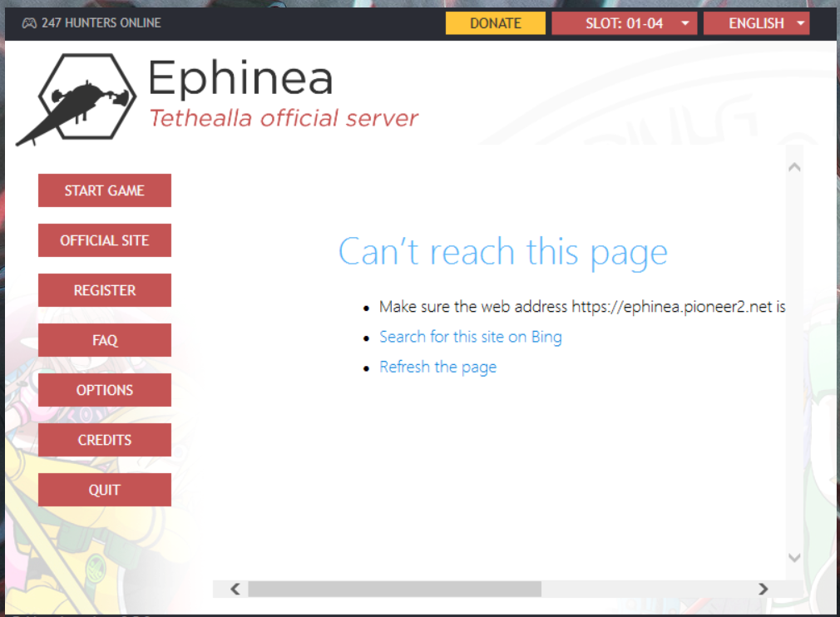Click the Make sure the web address text
Image resolution: width=840 pixels, height=617 pixels.
pos(582,306)
